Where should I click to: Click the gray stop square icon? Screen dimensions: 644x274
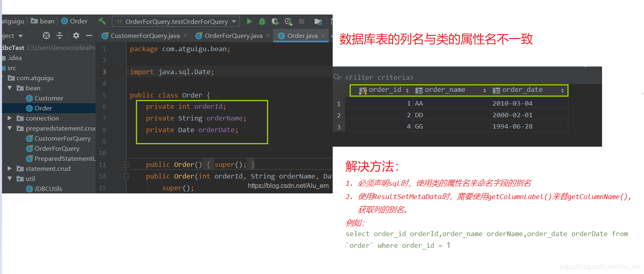302,21
